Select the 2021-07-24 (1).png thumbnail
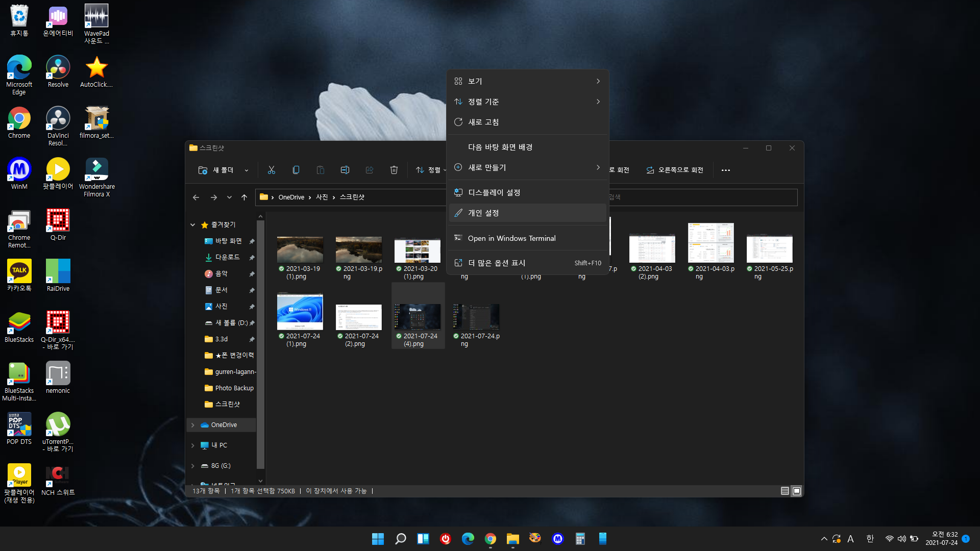Viewport: 980px width, 551px height. (300, 312)
